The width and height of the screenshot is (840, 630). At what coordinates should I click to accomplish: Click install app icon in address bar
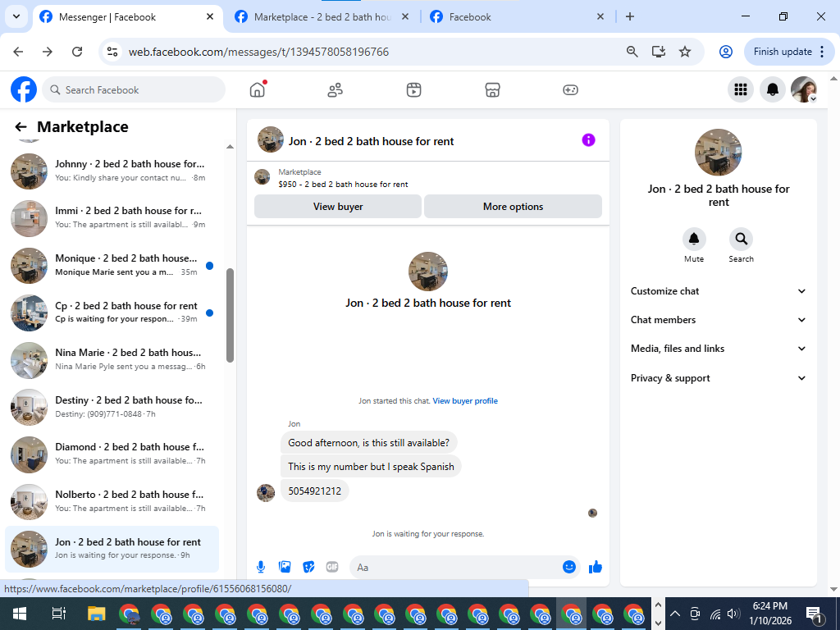tap(659, 52)
